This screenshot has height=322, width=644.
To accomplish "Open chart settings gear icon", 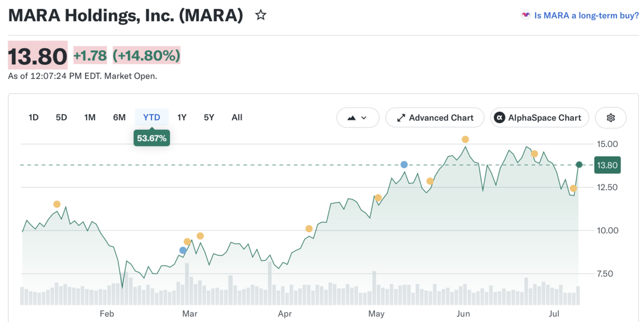I will [611, 118].
